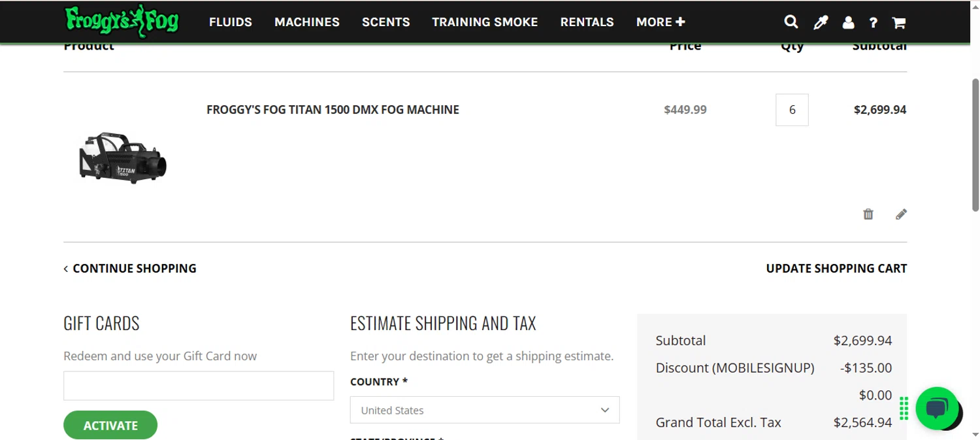This screenshot has width=980, height=440.
Task: Click the Discount (MOBILESIGNUP) label
Action: 735,367
